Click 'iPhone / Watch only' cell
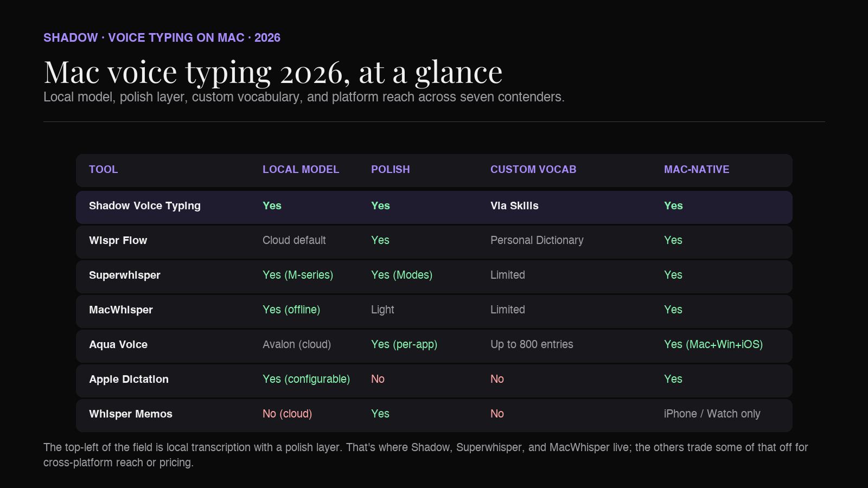868x488 pixels. tap(712, 414)
